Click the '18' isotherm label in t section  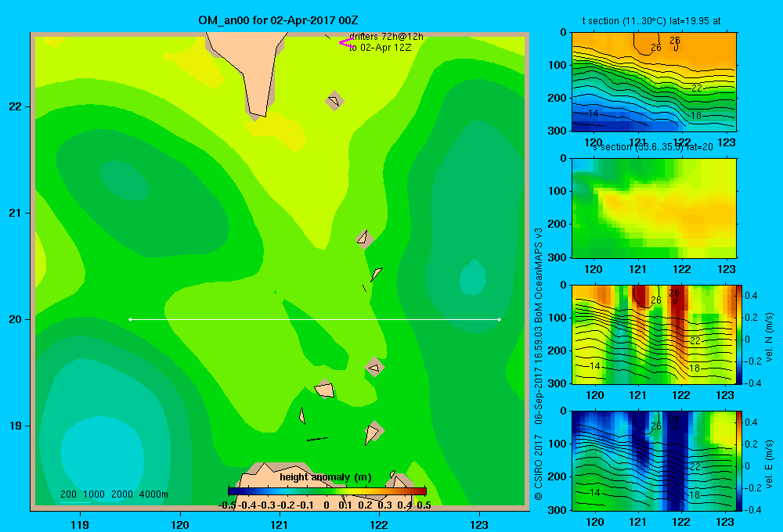pos(695,116)
